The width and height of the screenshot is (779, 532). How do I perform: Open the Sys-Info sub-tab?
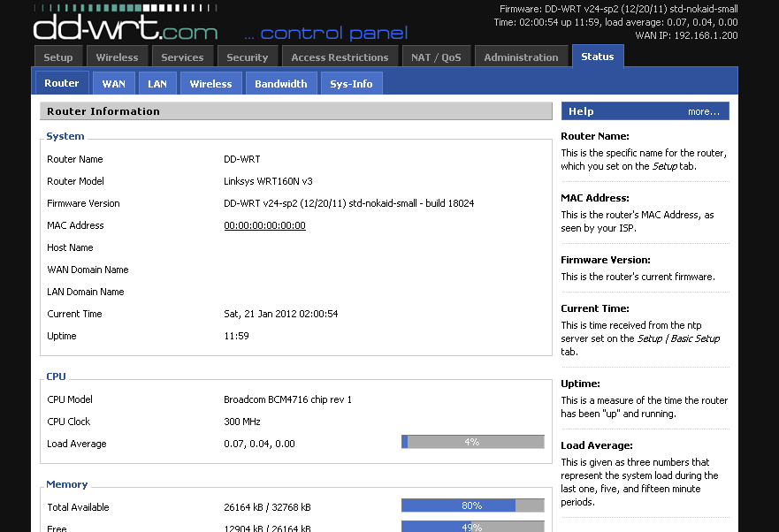[x=351, y=83]
